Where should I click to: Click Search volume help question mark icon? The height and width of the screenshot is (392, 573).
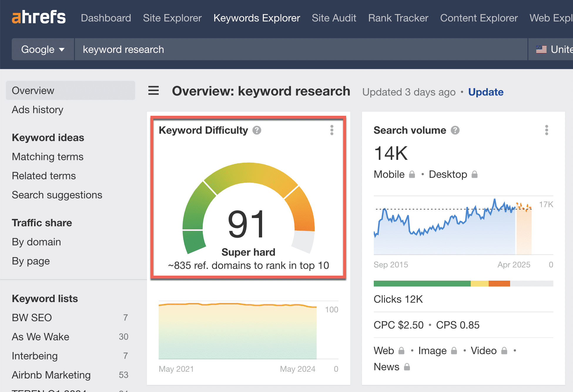tap(455, 130)
